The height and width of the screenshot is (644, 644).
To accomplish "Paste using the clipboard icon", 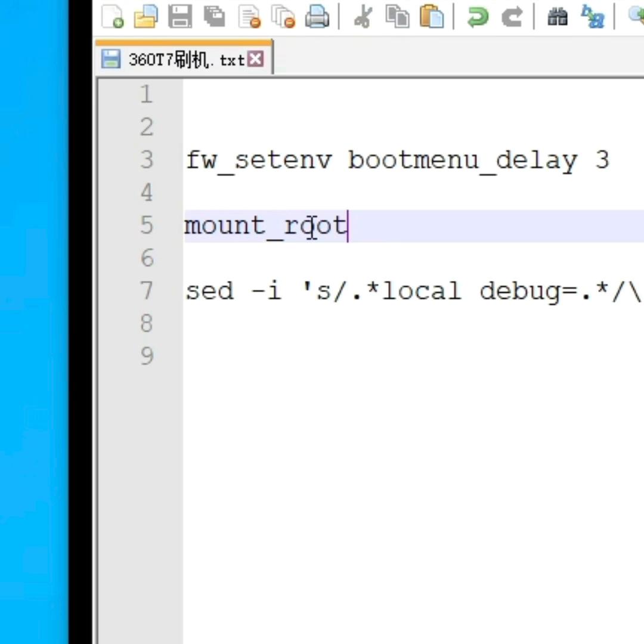I will (x=432, y=17).
